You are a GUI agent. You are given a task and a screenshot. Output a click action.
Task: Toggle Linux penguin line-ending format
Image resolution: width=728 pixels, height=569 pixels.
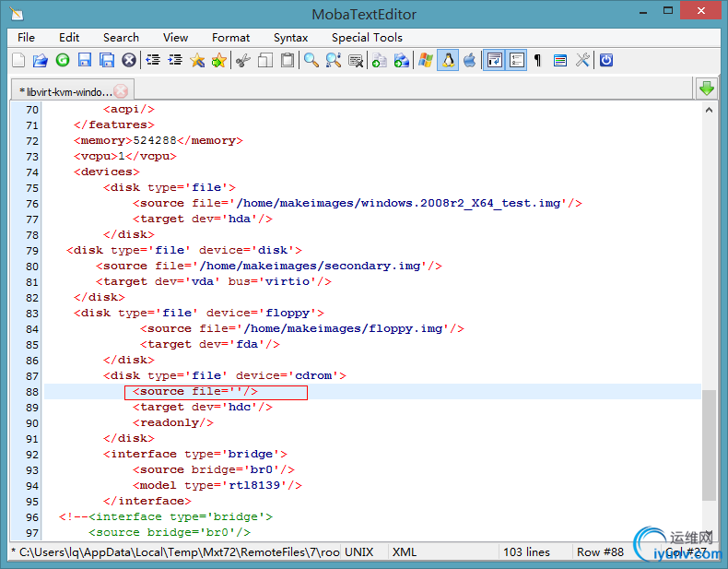[448, 61]
